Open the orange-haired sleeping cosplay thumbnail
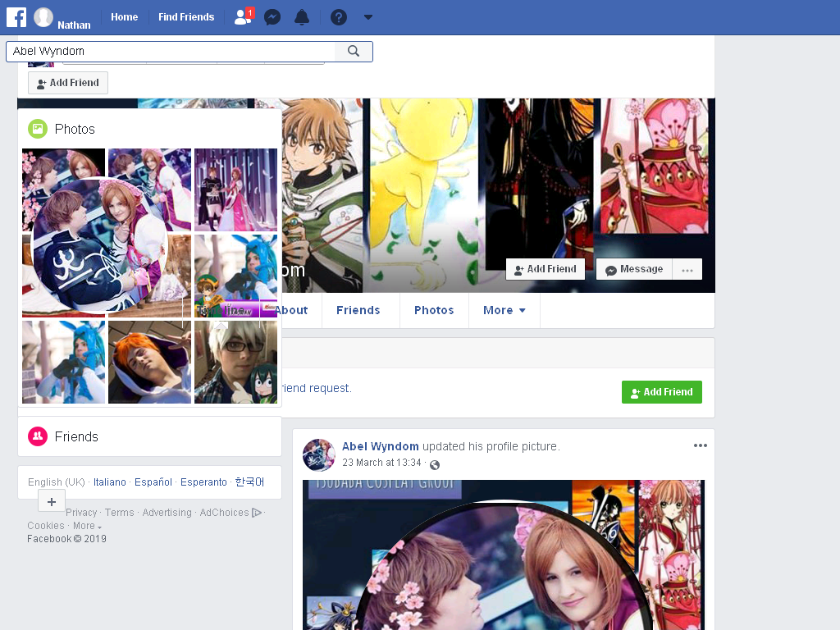The width and height of the screenshot is (840, 630). click(149, 362)
